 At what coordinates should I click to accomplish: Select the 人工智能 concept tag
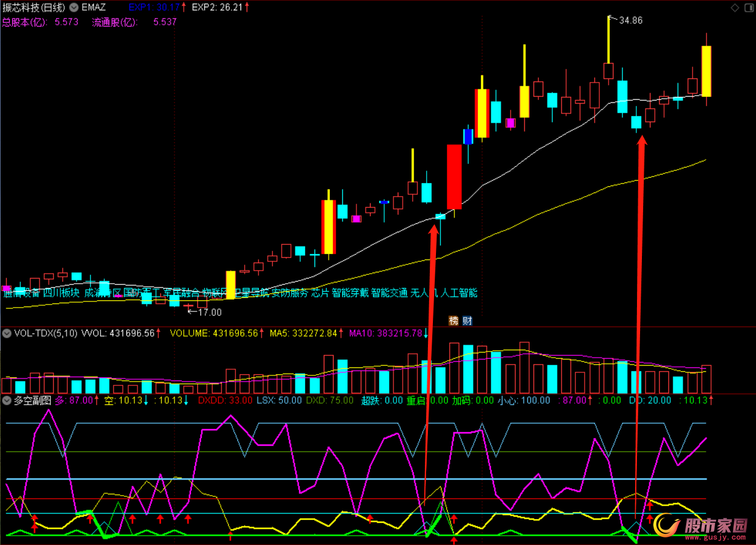459,293
